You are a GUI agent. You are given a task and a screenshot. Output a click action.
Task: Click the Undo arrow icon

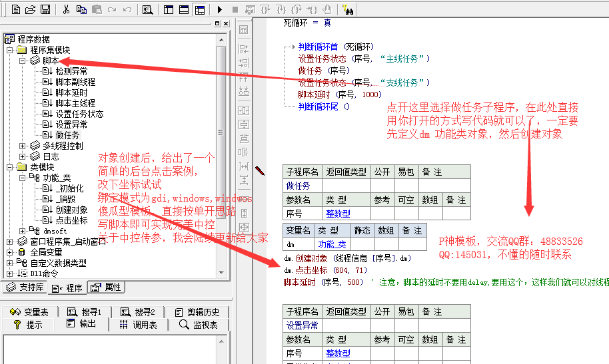127,9
